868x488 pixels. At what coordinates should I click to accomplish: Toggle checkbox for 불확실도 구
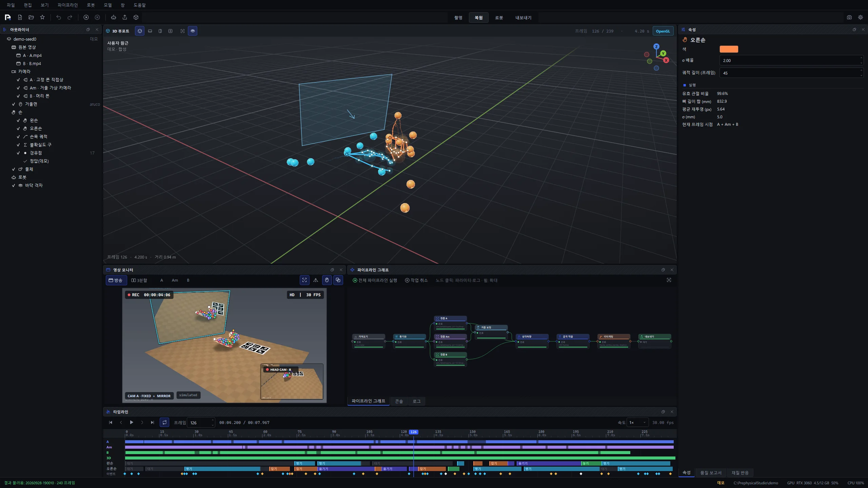tap(18, 145)
